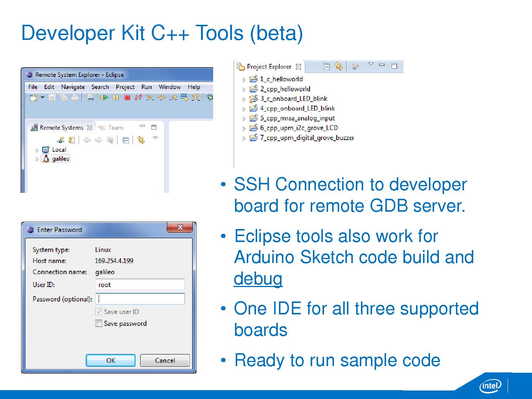
Task: Open the Navigate menu
Action: click(73, 87)
